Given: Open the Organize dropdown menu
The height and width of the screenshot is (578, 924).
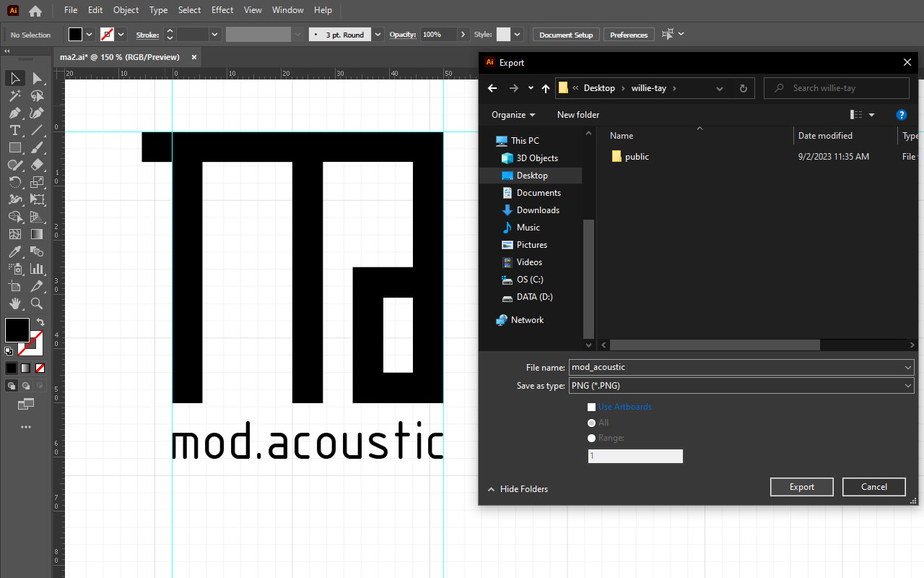Looking at the screenshot, I should pyautogui.click(x=513, y=115).
